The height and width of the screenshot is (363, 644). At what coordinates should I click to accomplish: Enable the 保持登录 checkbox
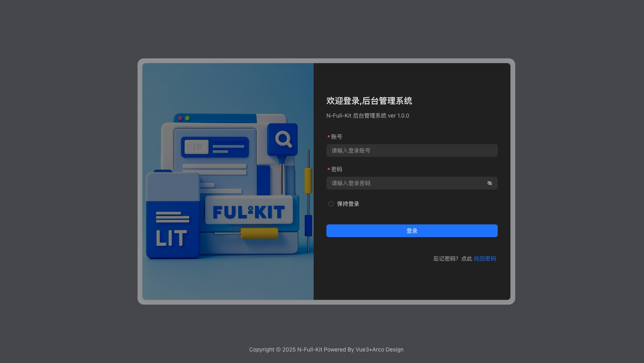(331, 204)
